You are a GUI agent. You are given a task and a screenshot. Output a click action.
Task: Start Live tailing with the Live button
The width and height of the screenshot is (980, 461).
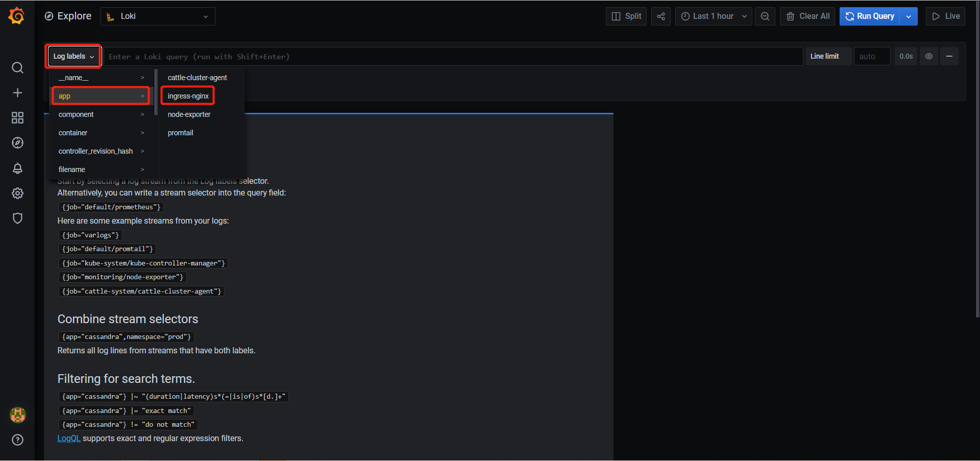point(946,16)
